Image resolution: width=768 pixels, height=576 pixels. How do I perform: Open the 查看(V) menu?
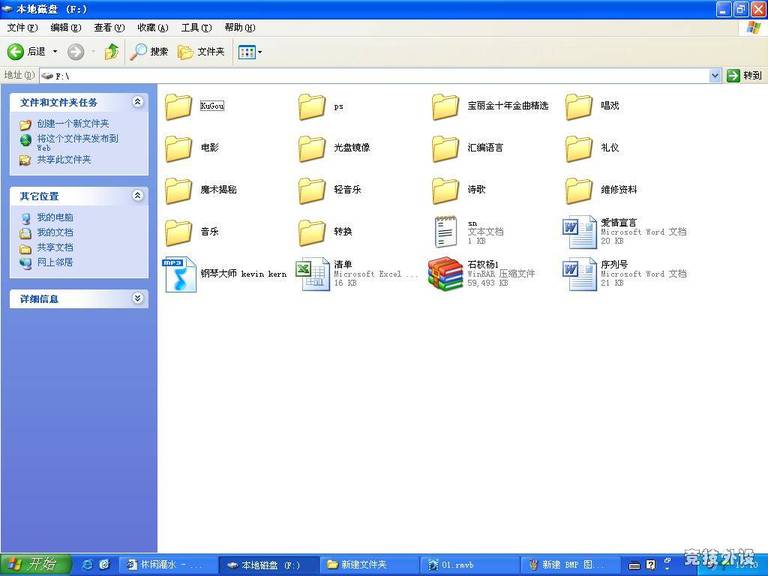click(109, 28)
